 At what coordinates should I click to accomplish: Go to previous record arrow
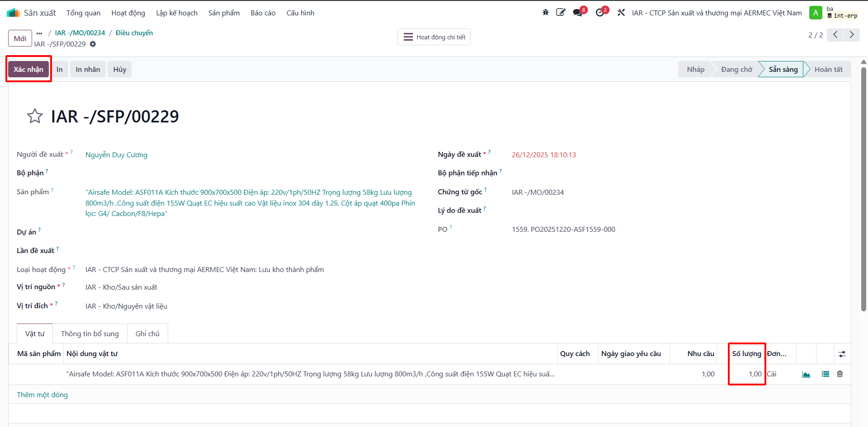(835, 35)
